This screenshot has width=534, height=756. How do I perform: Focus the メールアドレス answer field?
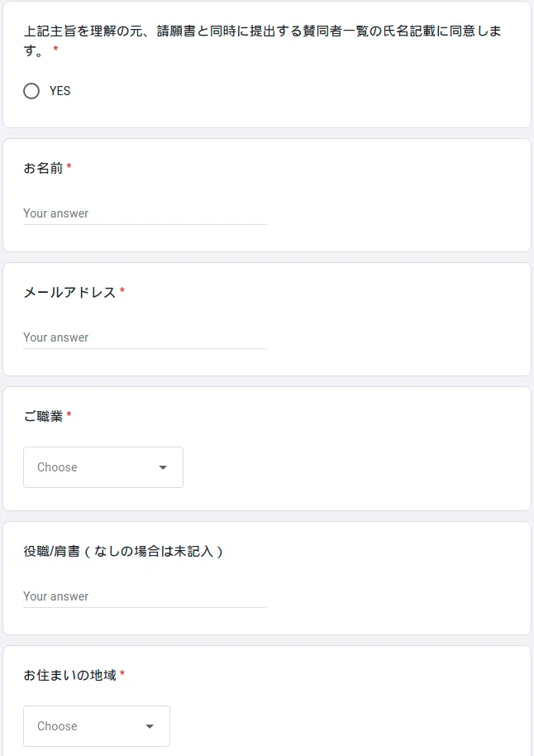pos(145,337)
